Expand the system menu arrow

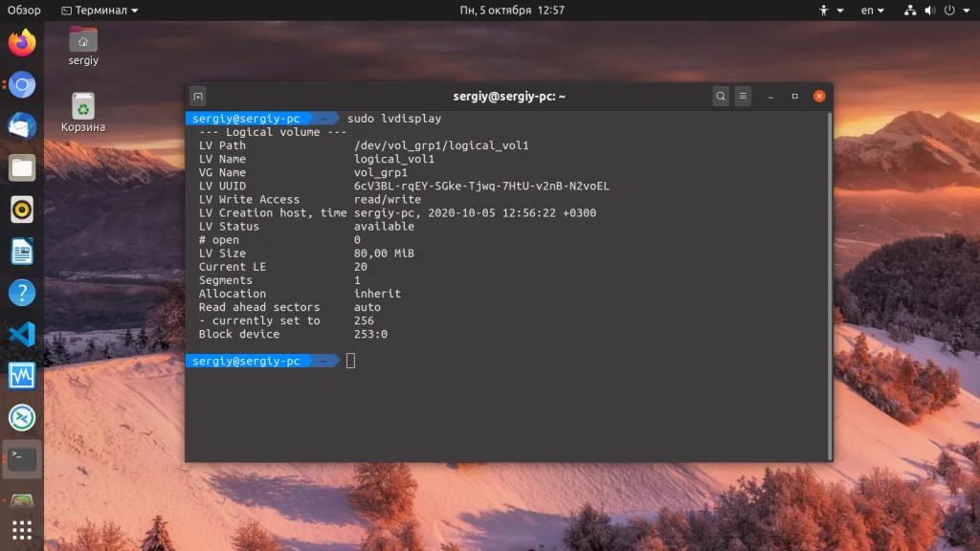[x=967, y=11]
